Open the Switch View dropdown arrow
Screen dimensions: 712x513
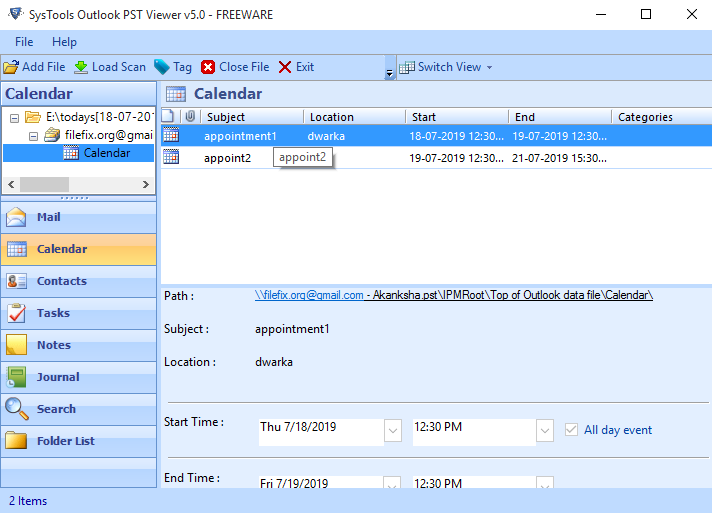490,67
